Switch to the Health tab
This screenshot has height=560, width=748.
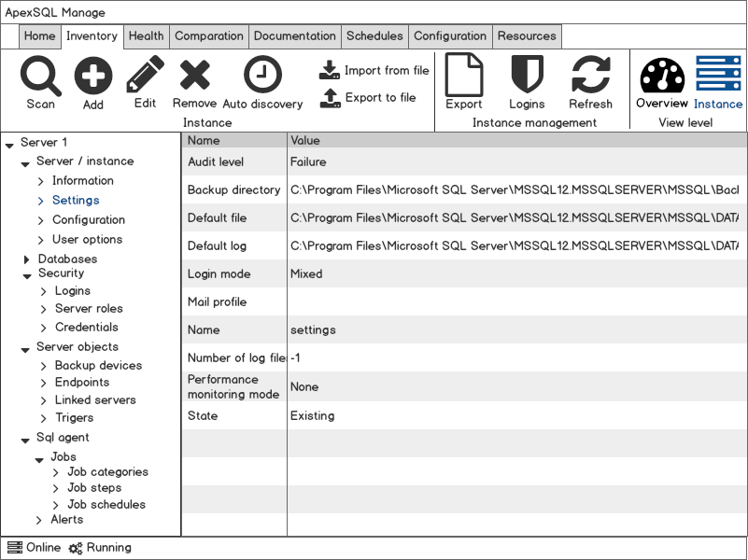coord(146,36)
